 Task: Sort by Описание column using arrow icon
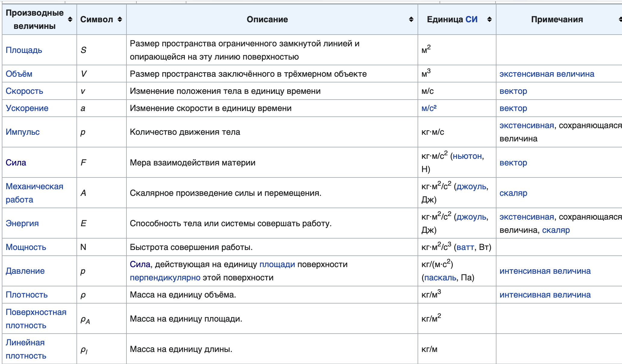point(411,19)
